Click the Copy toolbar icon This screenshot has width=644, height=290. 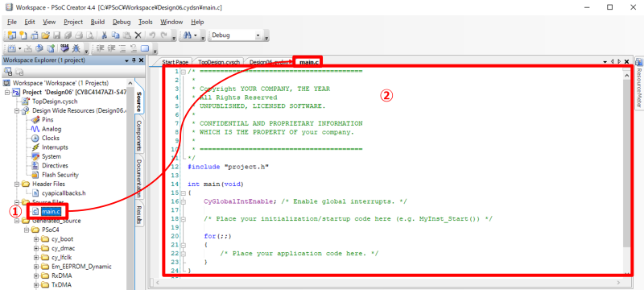tap(116, 35)
